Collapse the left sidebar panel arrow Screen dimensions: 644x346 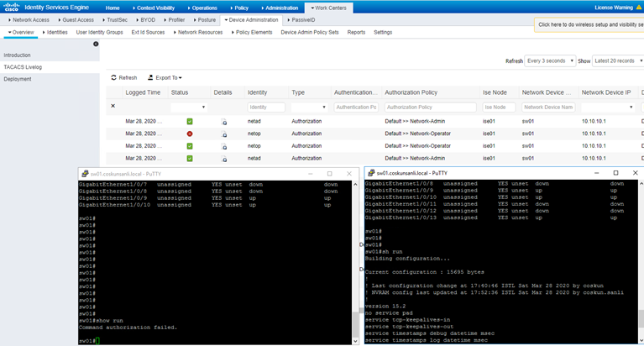point(96,44)
